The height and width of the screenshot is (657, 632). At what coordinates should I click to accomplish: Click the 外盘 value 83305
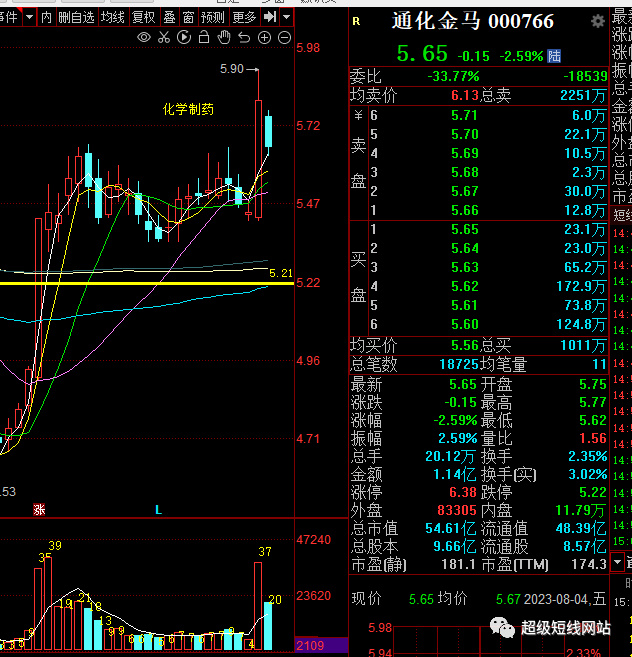(457, 510)
